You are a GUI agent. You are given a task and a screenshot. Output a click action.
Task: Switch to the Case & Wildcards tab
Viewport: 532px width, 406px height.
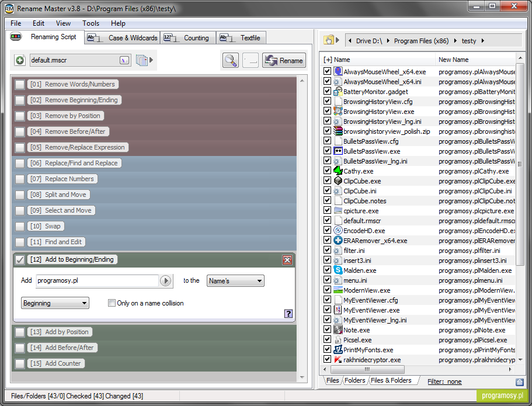pyautogui.click(x=122, y=38)
